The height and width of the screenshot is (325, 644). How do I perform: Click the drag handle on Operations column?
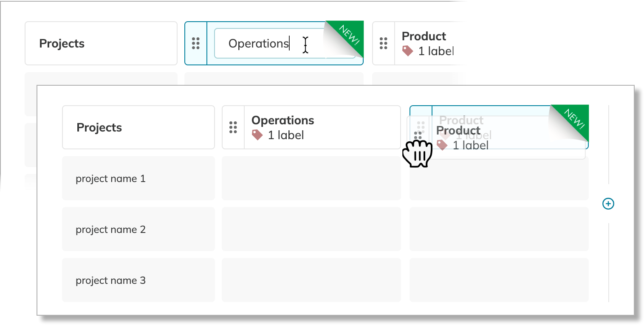pyautogui.click(x=233, y=127)
